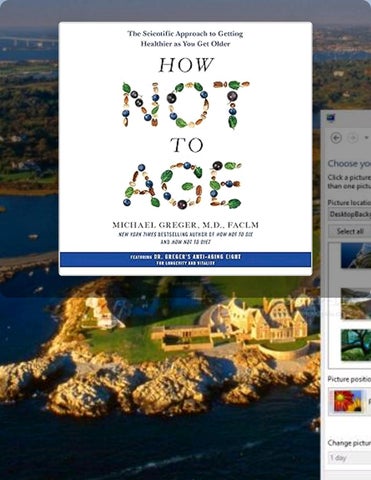Open the recent locations arrow beside Forward
Image resolution: width=371 pixels, height=480 pixels.
367,137
